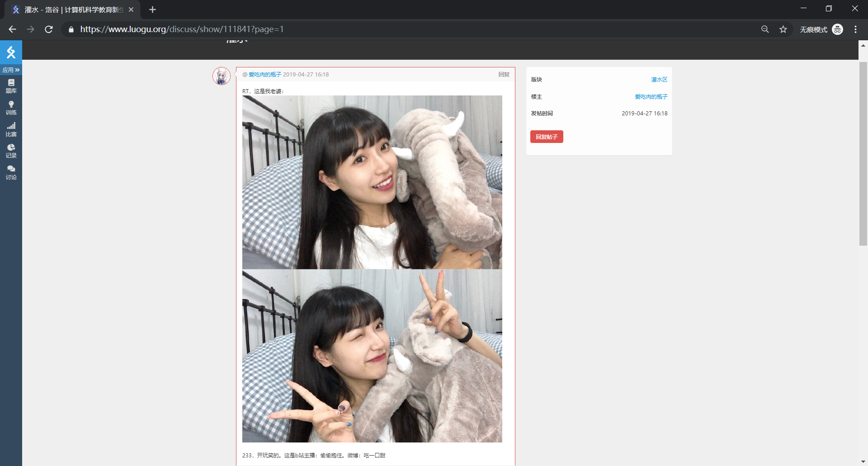This screenshot has height=466, width=868.
Task: Open the 比赛 contest icon
Action: [11, 129]
